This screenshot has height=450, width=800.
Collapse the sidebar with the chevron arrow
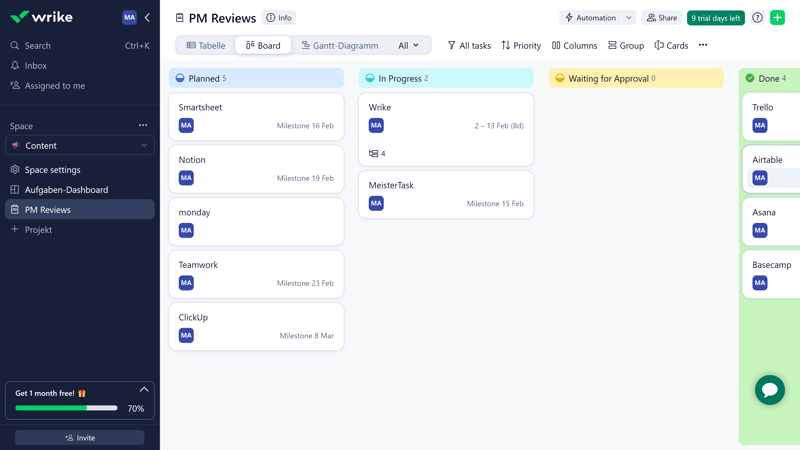pyautogui.click(x=147, y=17)
